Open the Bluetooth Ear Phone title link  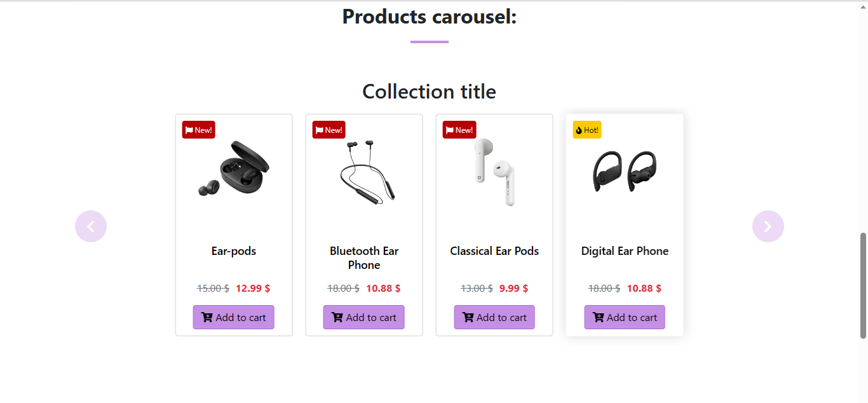[x=364, y=258]
